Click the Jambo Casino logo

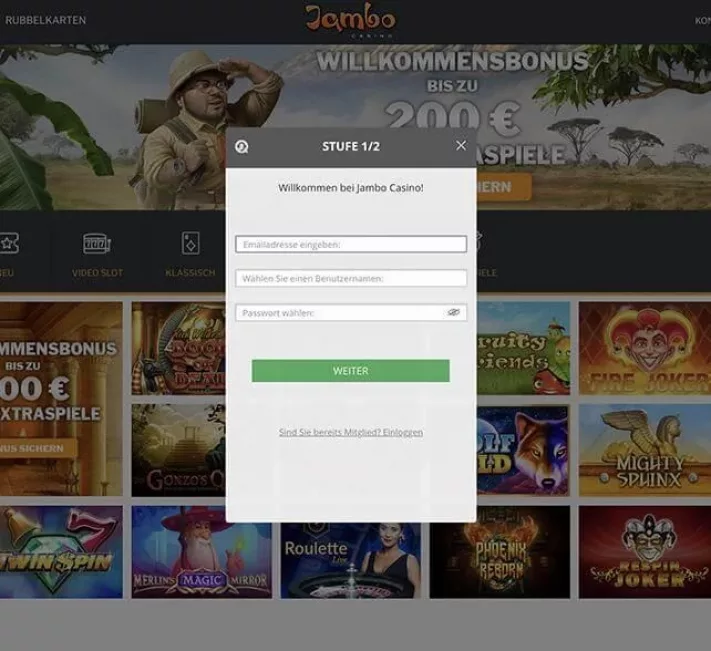(350, 19)
